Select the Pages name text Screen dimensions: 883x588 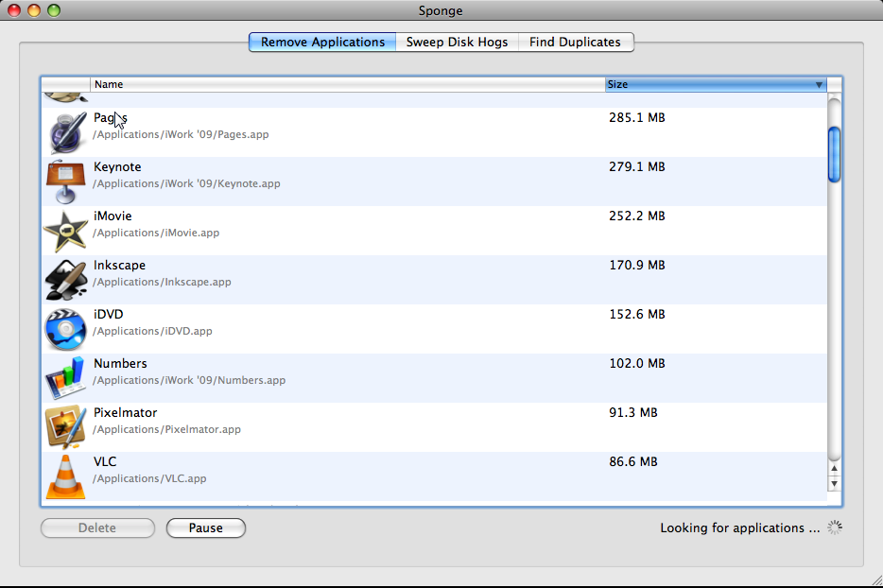click(x=111, y=118)
